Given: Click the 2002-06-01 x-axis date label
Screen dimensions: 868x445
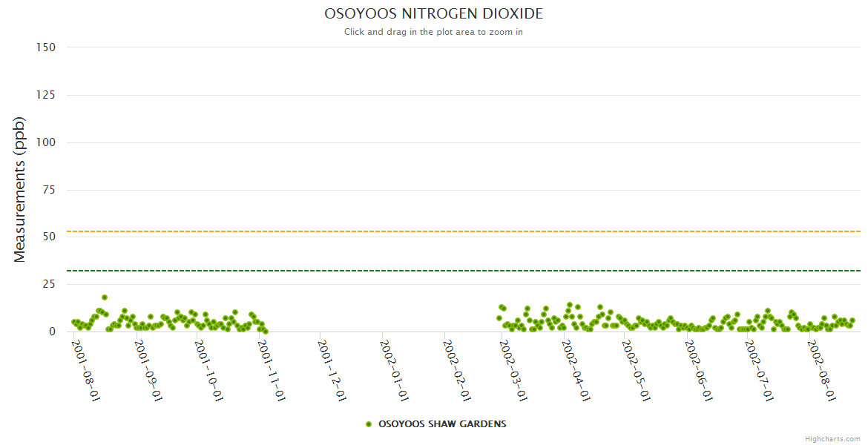Looking at the screenshot, I should (x=700, y=370).
